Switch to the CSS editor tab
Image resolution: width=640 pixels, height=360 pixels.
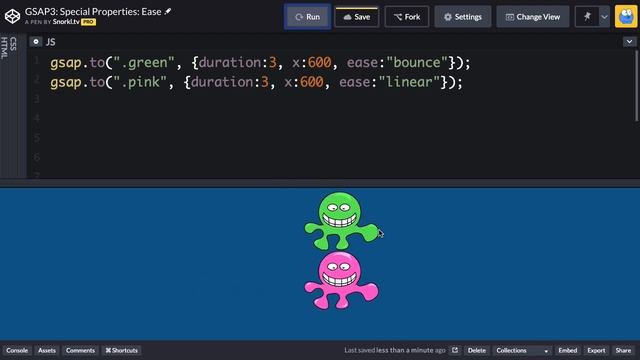(x=13, y=44)
